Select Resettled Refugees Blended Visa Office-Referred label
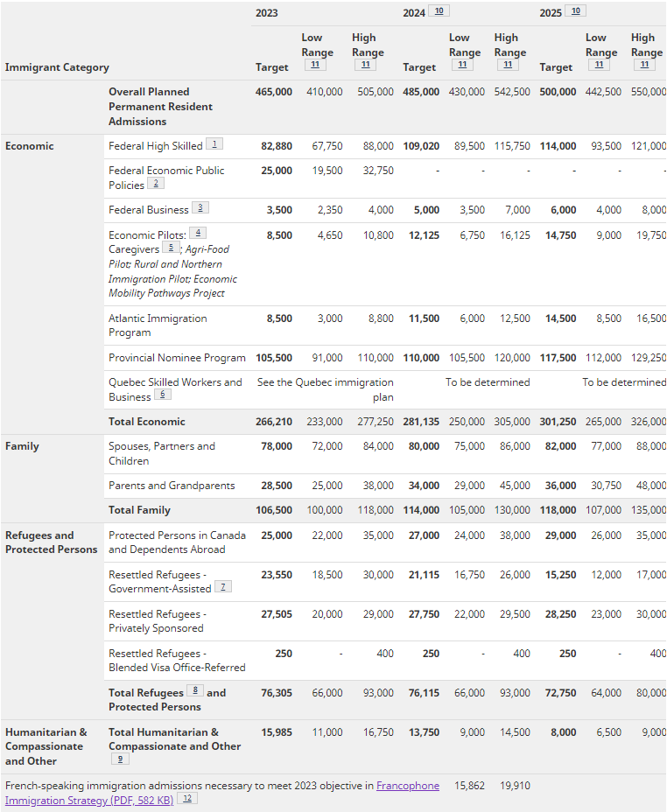The image size is (667, 812). (x=177, y=661)
